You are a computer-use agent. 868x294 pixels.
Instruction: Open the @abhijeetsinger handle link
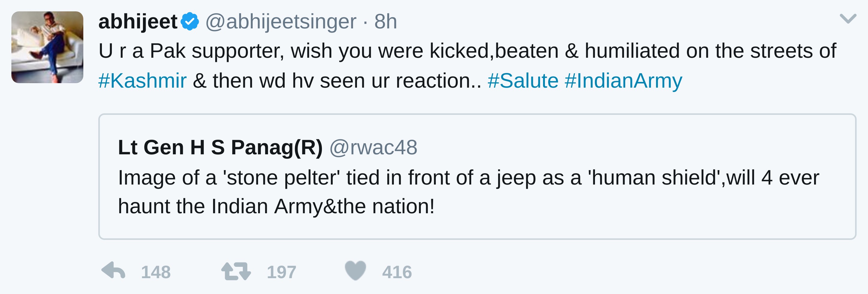click(x=281, y=22)
